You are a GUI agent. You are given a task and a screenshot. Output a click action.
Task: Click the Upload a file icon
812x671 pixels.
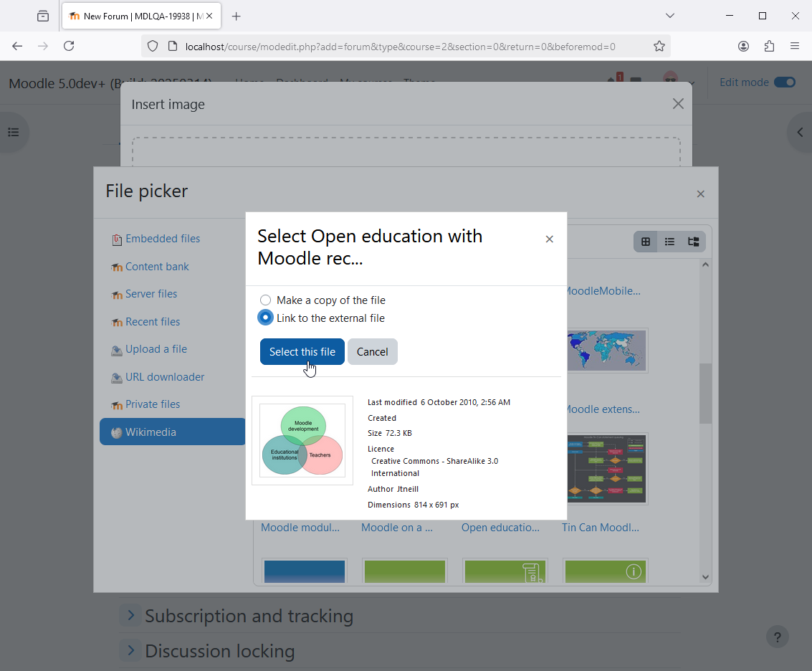coord(117,351)
